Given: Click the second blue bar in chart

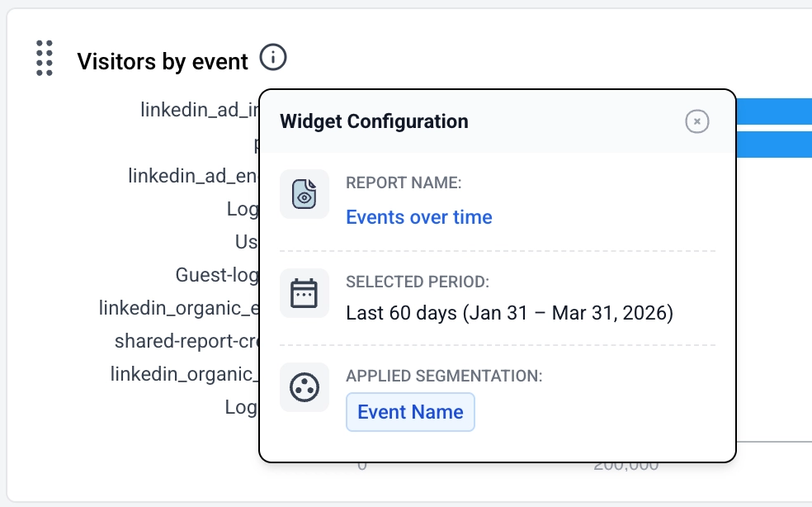Looking at the screenshot, I should pos(773,143).
